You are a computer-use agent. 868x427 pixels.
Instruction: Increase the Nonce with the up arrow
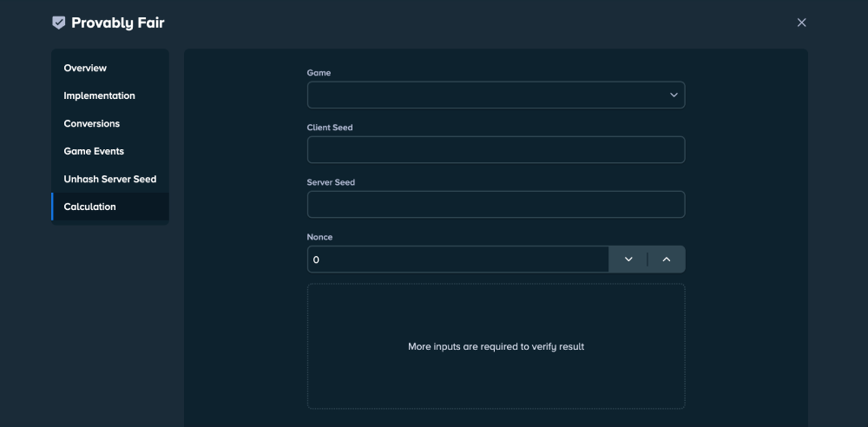(x=667, y=259)
